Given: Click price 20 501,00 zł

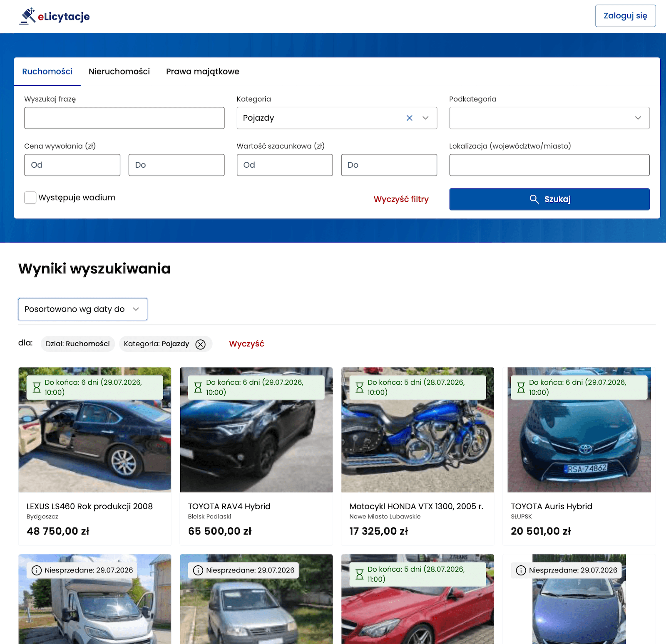Looking at the screenshot, I should (x=541, y=531).
